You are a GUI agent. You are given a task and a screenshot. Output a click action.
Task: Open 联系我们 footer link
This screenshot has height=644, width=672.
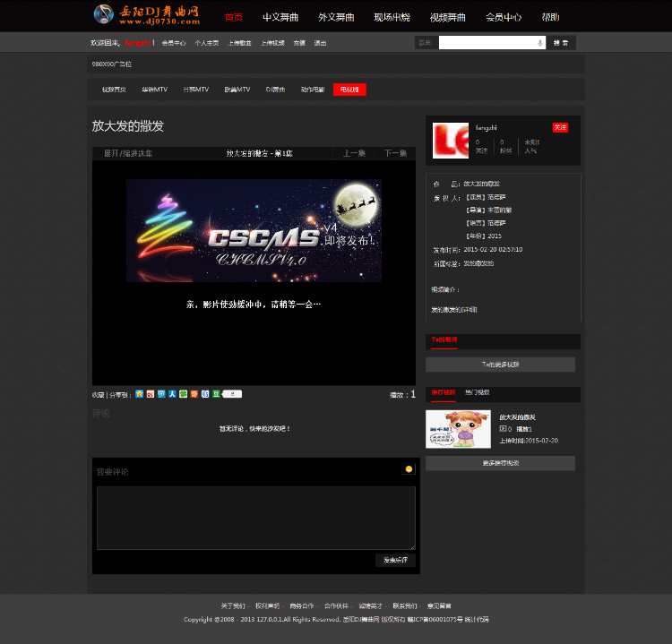405,605
